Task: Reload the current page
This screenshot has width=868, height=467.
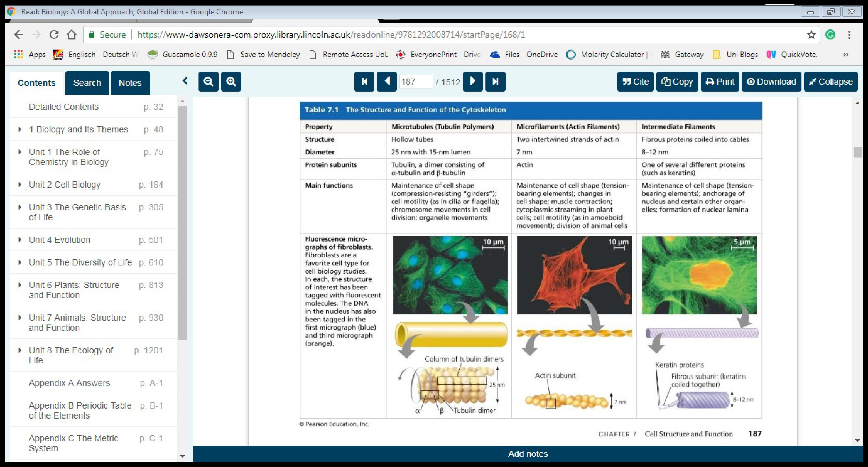Action: coord(54,35)
